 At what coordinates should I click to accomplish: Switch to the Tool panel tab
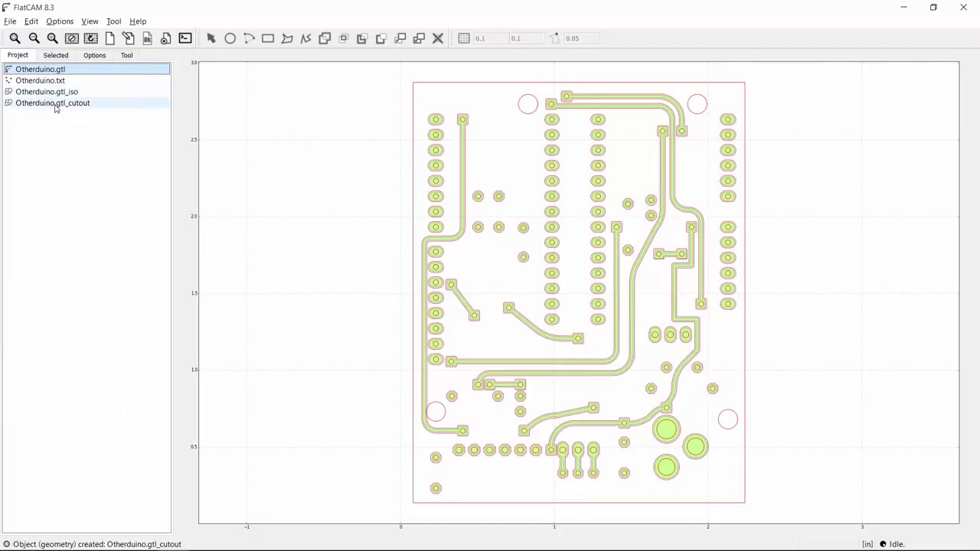126,55
